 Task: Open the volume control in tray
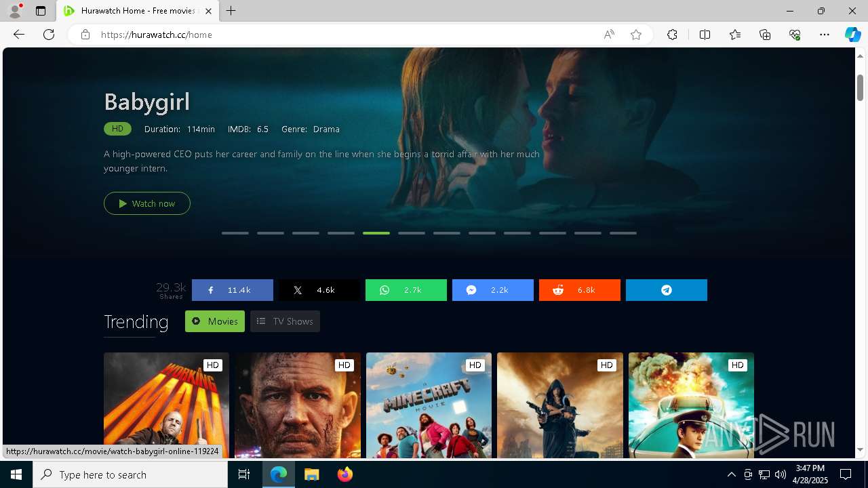(780, 474)
